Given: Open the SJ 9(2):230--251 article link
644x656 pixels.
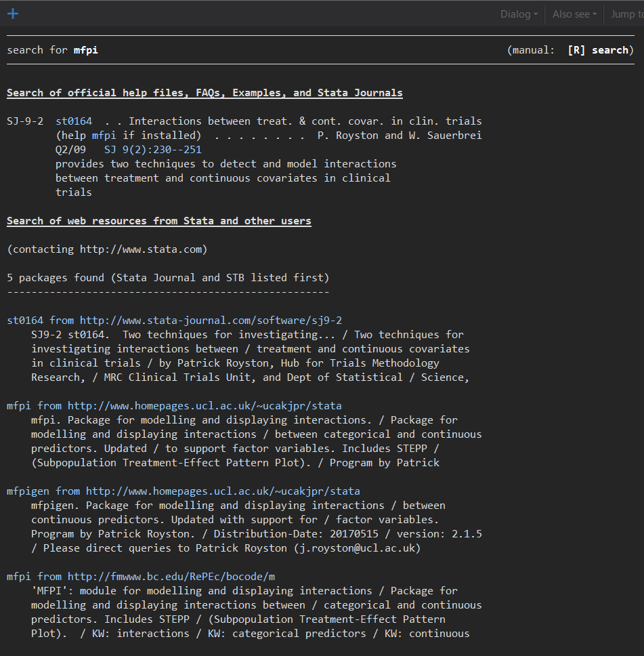Looking at the screenshot, I should click(152, 150).
